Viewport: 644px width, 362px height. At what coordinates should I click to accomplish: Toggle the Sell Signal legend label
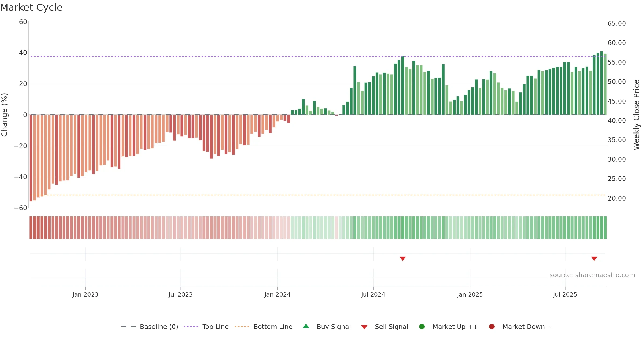click(x=391, y=327)
